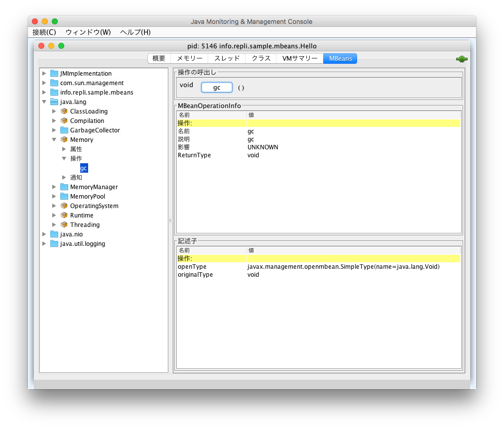Select the Threading MBean icon
This screenshot has height=429, width=504.
click(64, 224)
